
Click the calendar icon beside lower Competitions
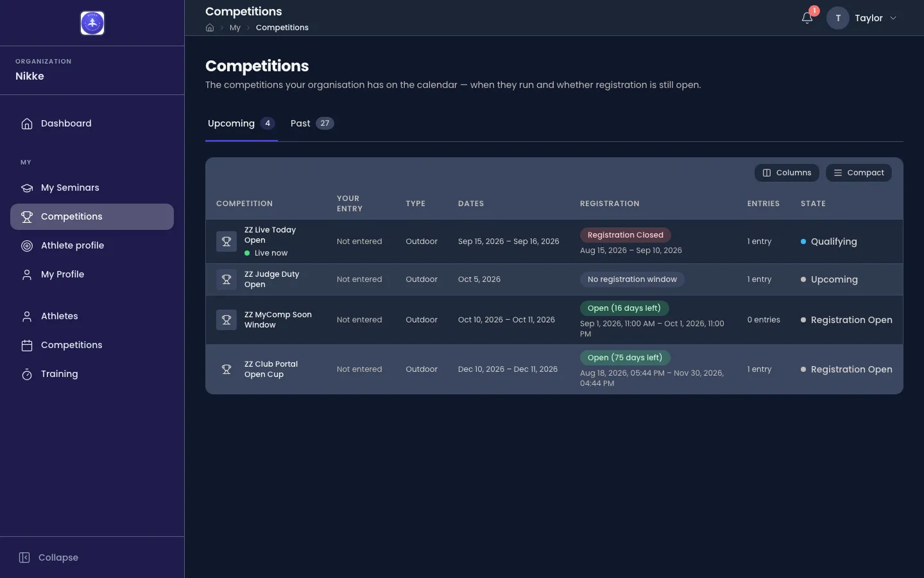tap(27, 345)
